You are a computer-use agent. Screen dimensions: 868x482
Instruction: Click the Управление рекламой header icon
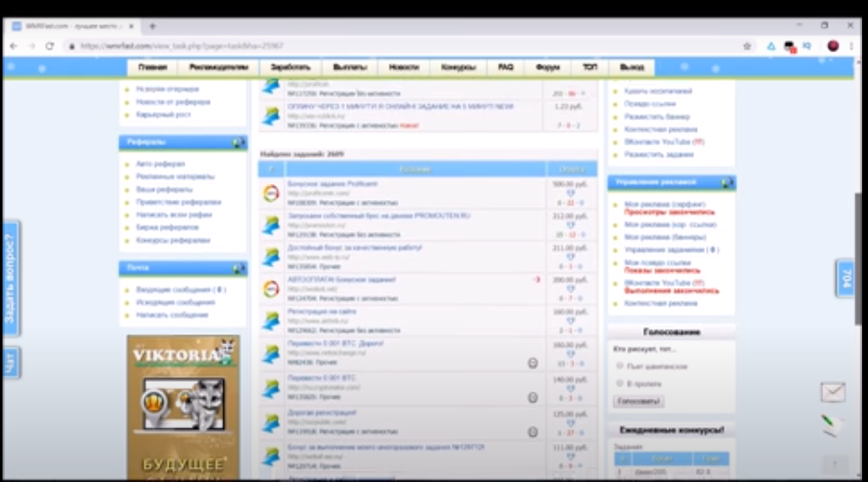tap(727, 182)
